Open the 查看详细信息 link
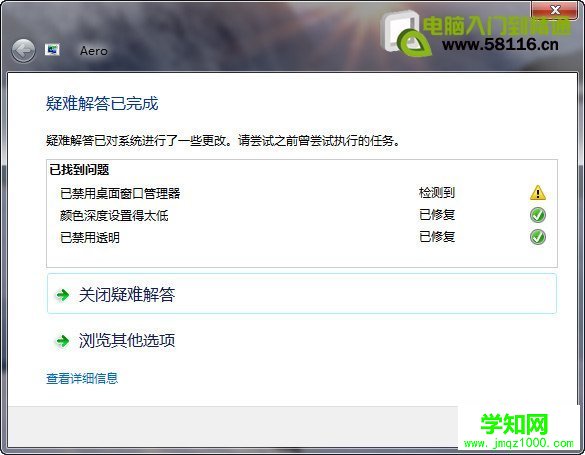The height and width of the screenshot is (455, 585). 82,379
